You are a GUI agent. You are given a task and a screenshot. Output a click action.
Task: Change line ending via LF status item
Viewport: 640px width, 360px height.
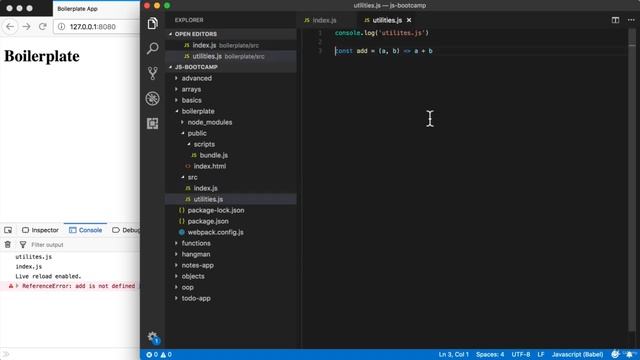point(541,354)
